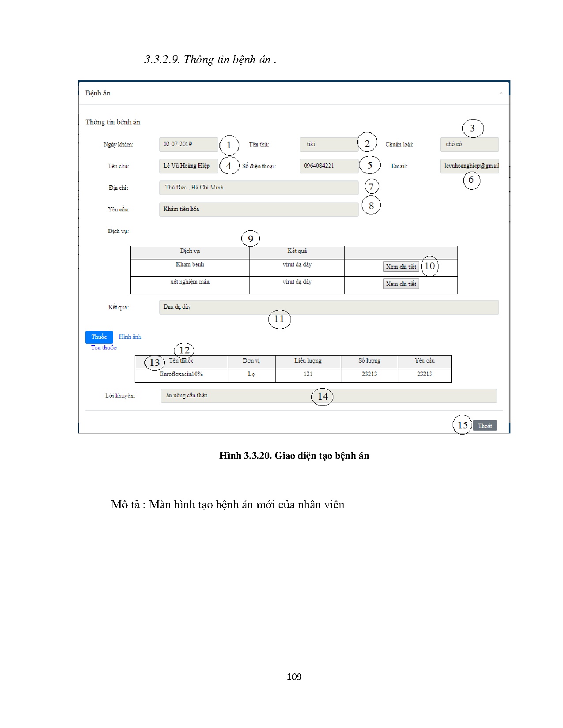
Task: Click the Tên thuốc column header
Action: [181, 361]
